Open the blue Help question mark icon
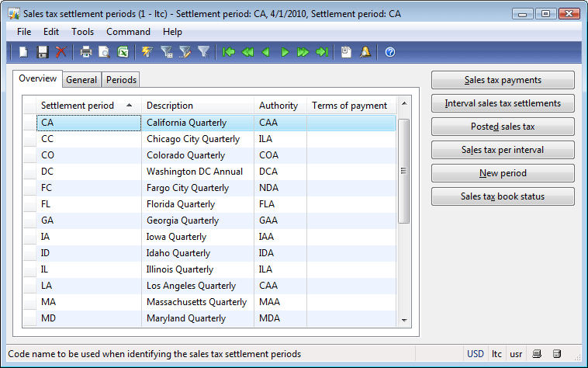The image size is (588, 368). point(390,52)
